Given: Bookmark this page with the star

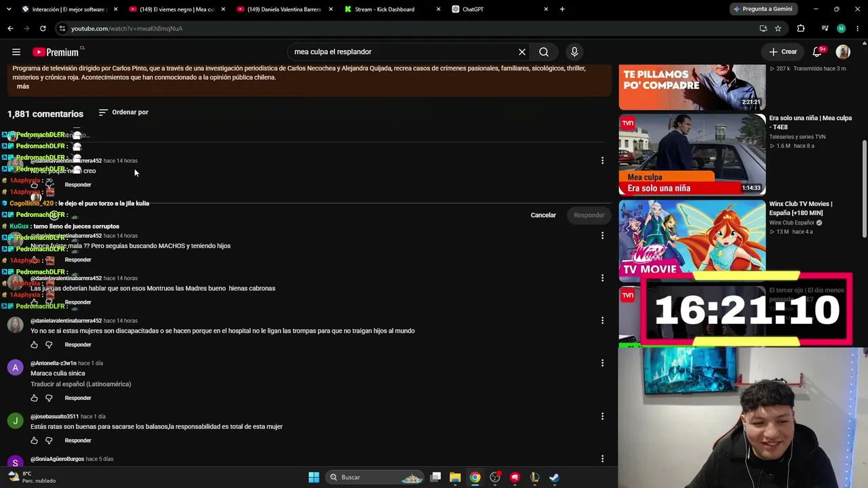Looking at the screenshot, I should click(x=778, y=28).
